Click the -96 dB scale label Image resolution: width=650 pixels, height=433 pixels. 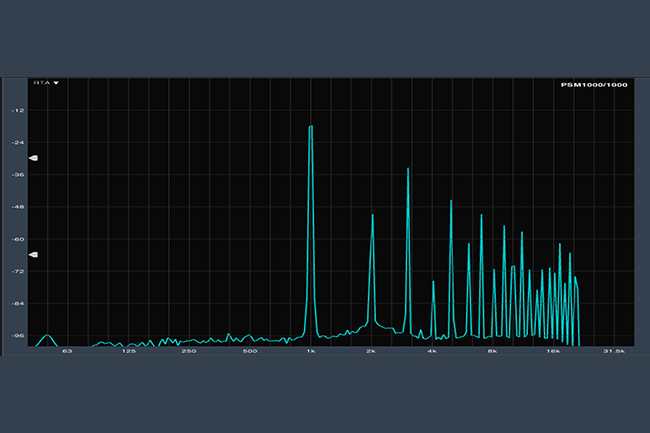click(x=45, y=335)
